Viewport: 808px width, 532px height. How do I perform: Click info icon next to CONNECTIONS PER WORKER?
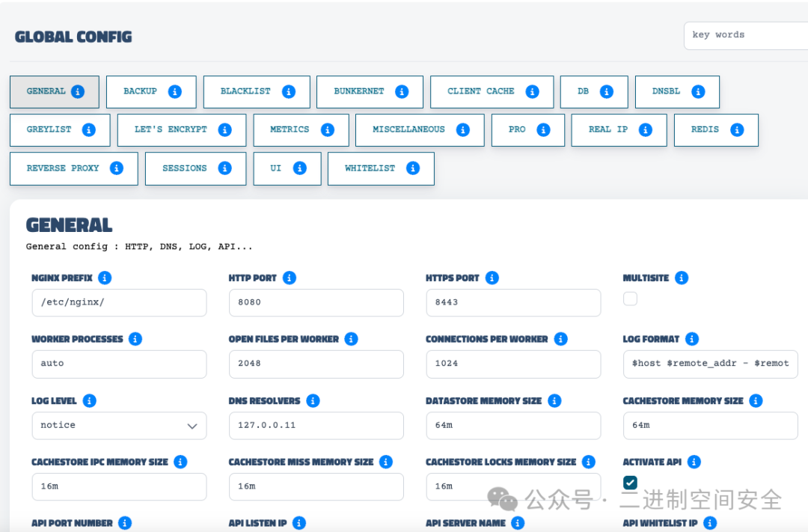click(561, 339)
